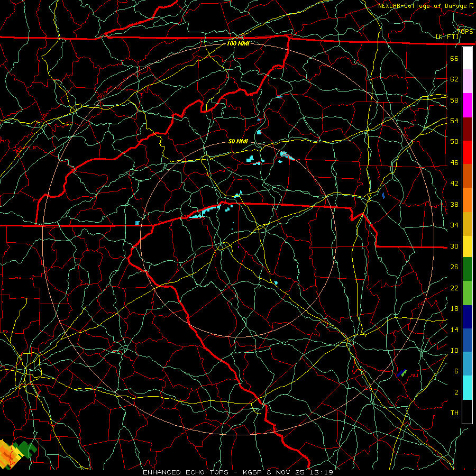
Task: Click the white swatch at top of legend
Action: 467,58
